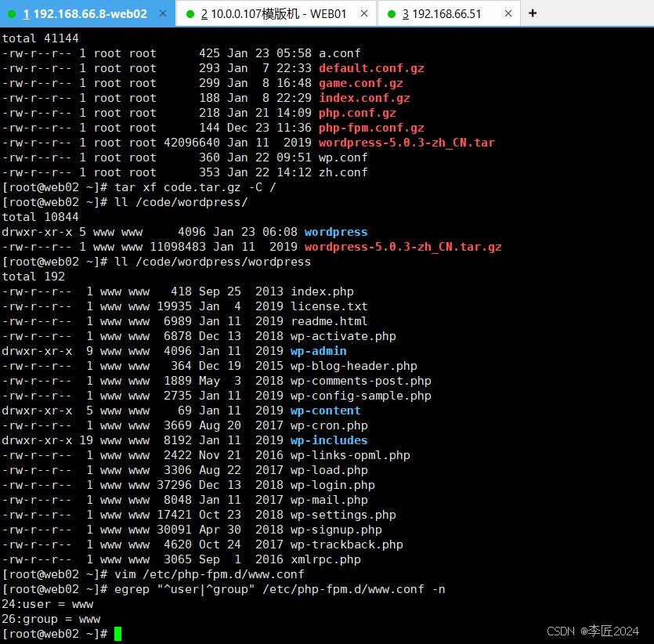The height and width of the screenshot is (644, 654).
Task: Click the green status dot of web02 tab
Action: point(12,14)
